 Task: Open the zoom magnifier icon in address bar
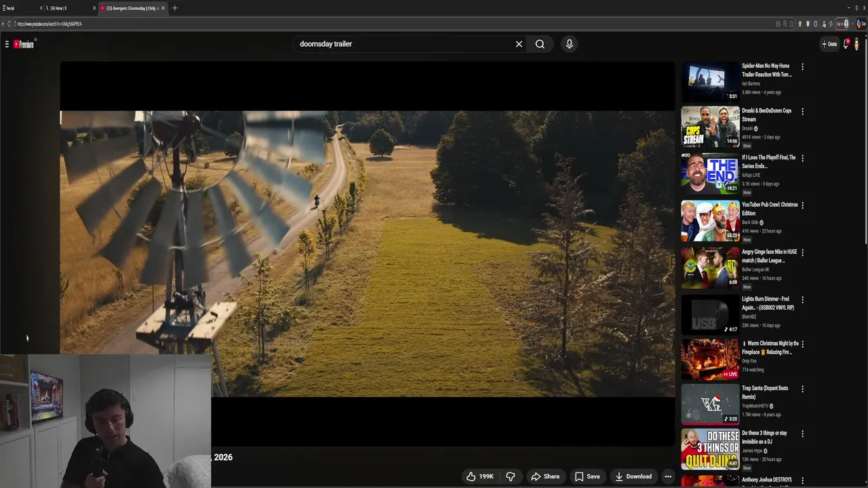(x=785, y=24)
